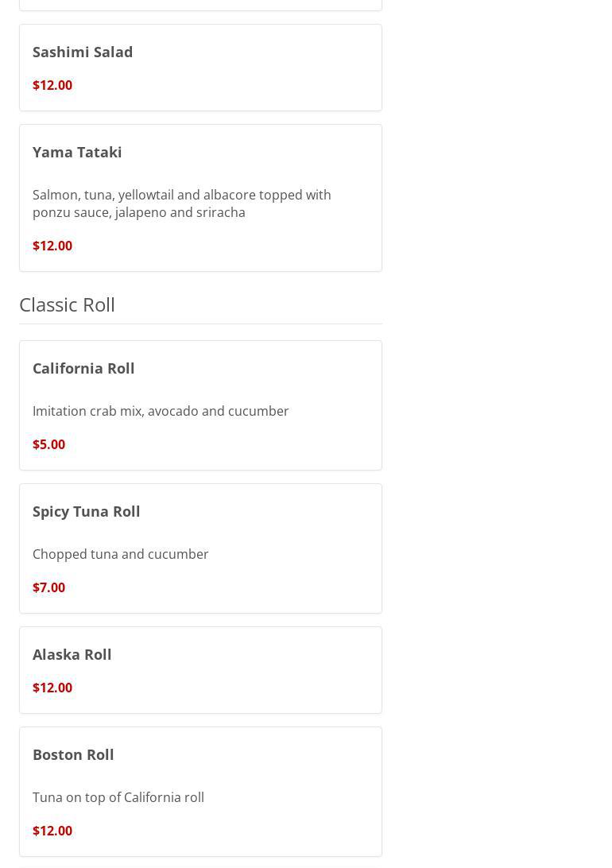Click the $7.00 Spicy Tuna Roll price
The height and width of the screenshot is (868, 612).
(48, 587)
